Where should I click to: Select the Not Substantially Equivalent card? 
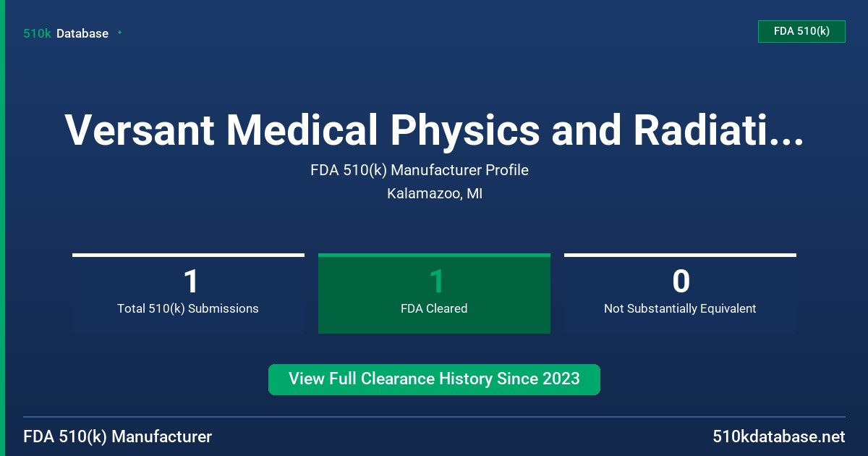pos(680,293)
